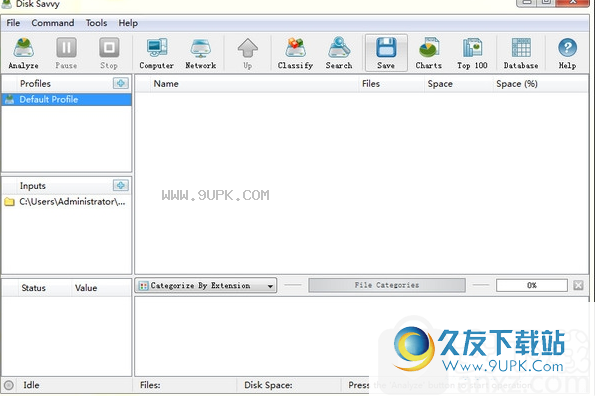Start disk analysis with the Analyze icon

coord(24,48)
